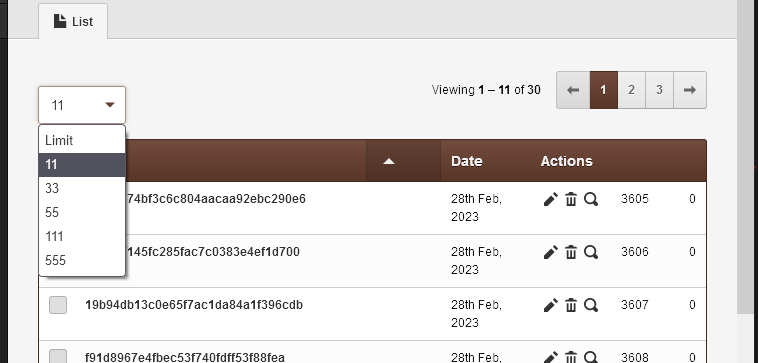Viewport: 758px width, 363px height.
Task: Edit entry 3605 with pencil icon
Action: coord(551,199)
